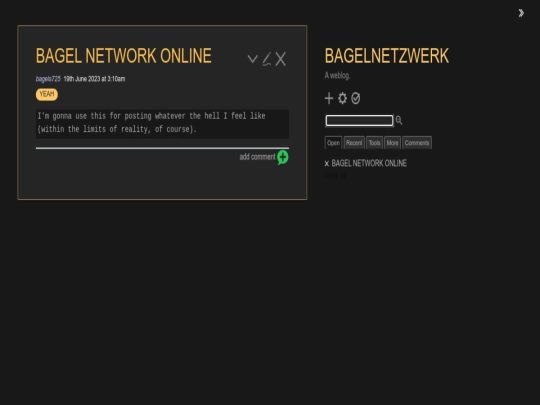Viewport: 540px width, 405px height.
Task: Save the wiki with checkmark icon
Action: click(x=356, y=98)
